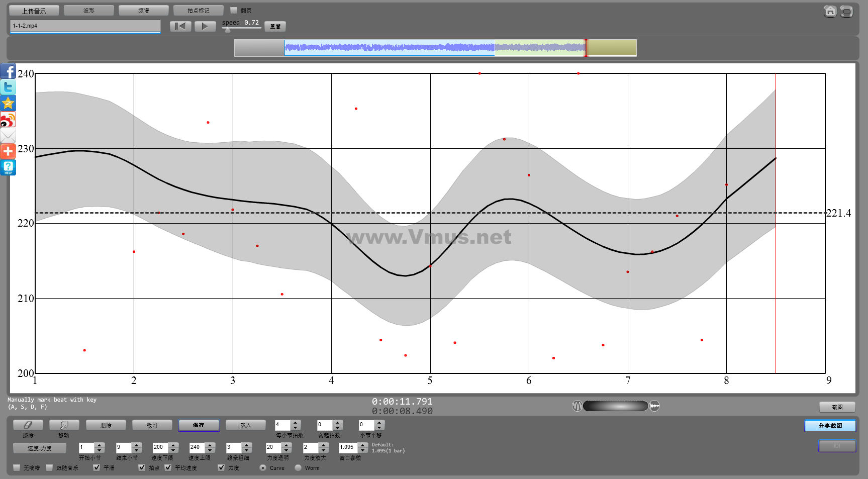
Task: Share via the Twitter icon
Action: (8, 87)
